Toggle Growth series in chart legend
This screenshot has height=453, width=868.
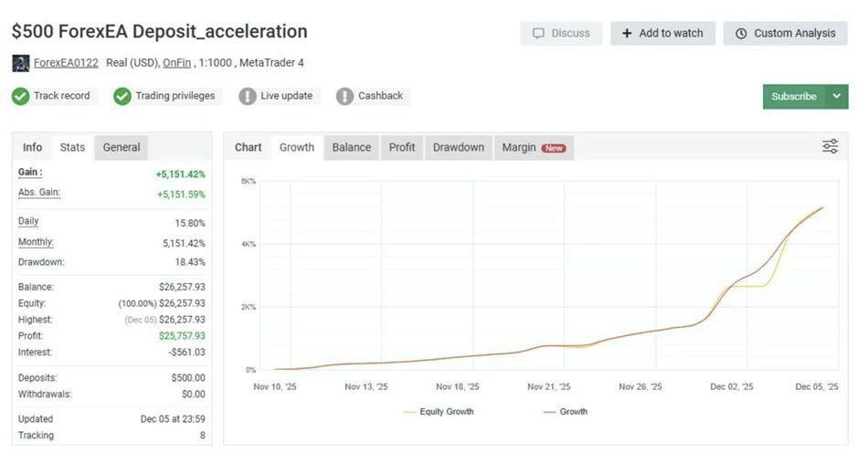pyautogui.click(x=566, y=412)
